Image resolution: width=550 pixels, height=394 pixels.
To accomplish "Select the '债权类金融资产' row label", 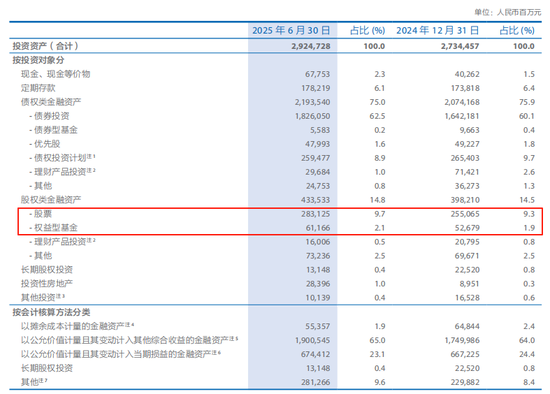I will (x=51, y=102).
